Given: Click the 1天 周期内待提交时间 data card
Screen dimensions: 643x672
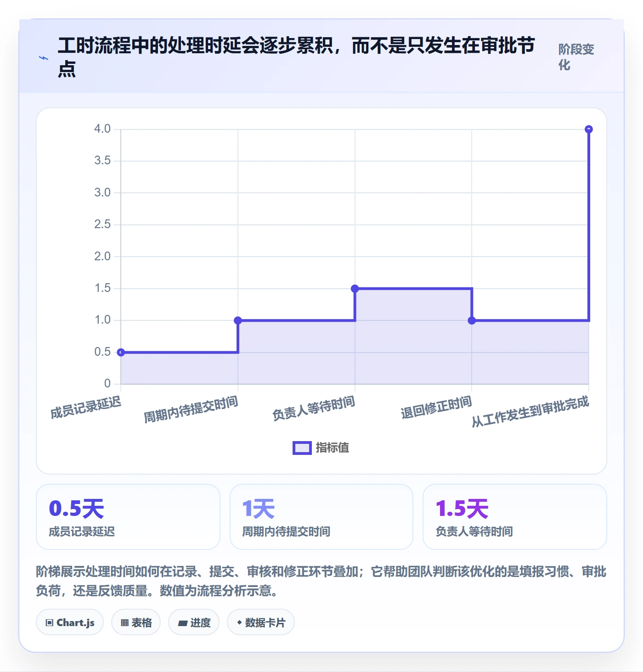Looking at the screenshot, I should pos(321,517).
